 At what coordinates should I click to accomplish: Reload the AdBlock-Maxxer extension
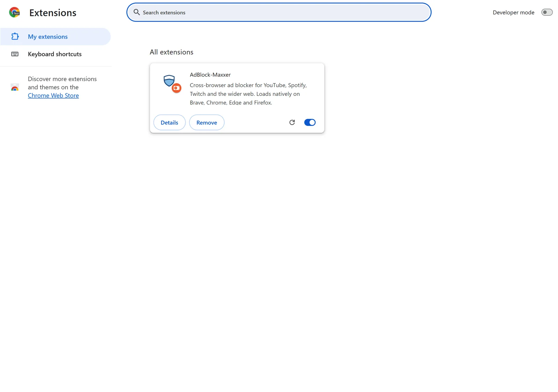[x=292, y=122]
